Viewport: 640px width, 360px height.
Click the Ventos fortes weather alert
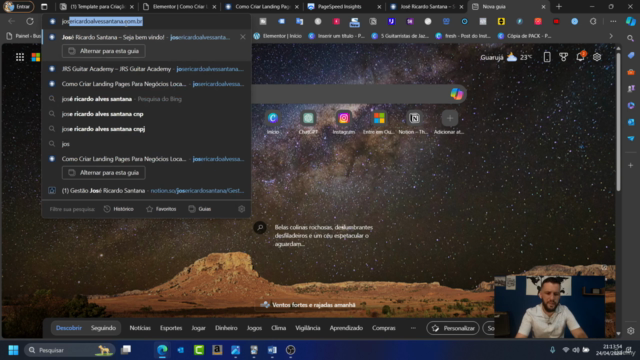308,305
